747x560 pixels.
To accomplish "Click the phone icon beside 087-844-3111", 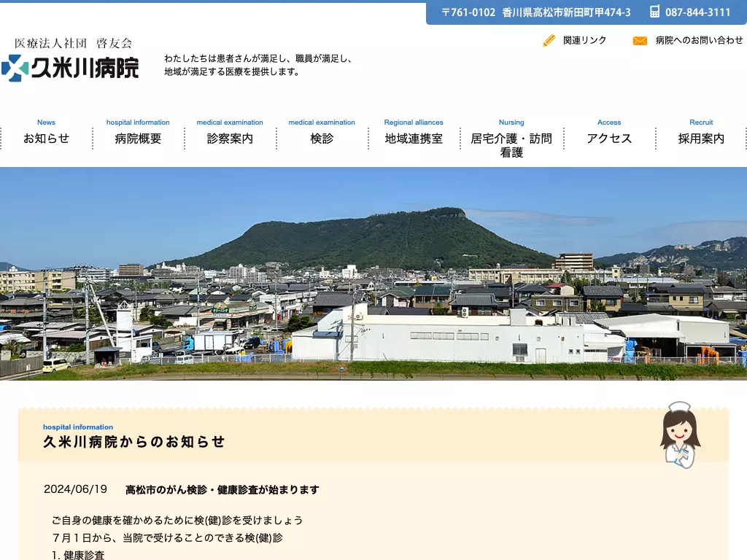I will click(654, 12).
